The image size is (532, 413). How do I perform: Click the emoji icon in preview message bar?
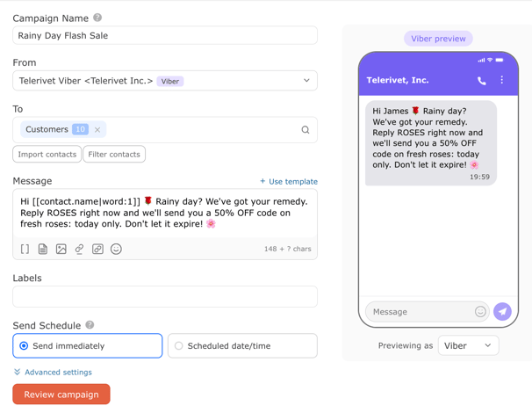click(x=480, y=311)
